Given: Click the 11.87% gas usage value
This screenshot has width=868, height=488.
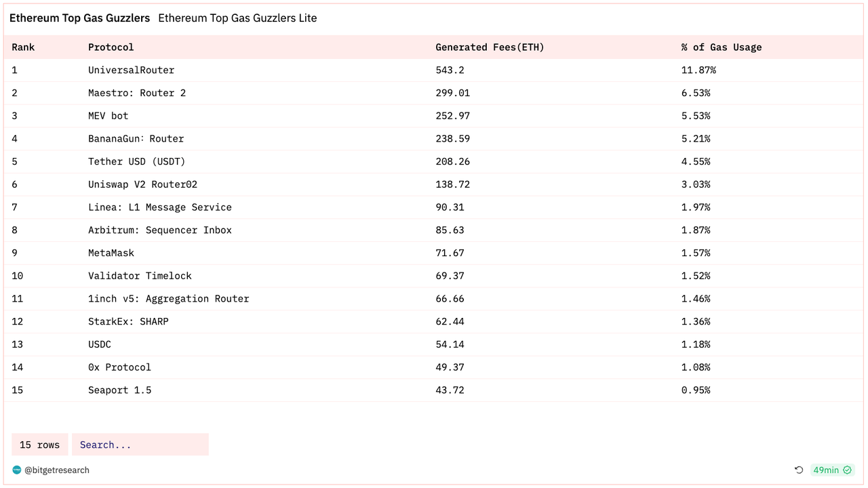Looking at the screenshot, I should tap(698, 70).
